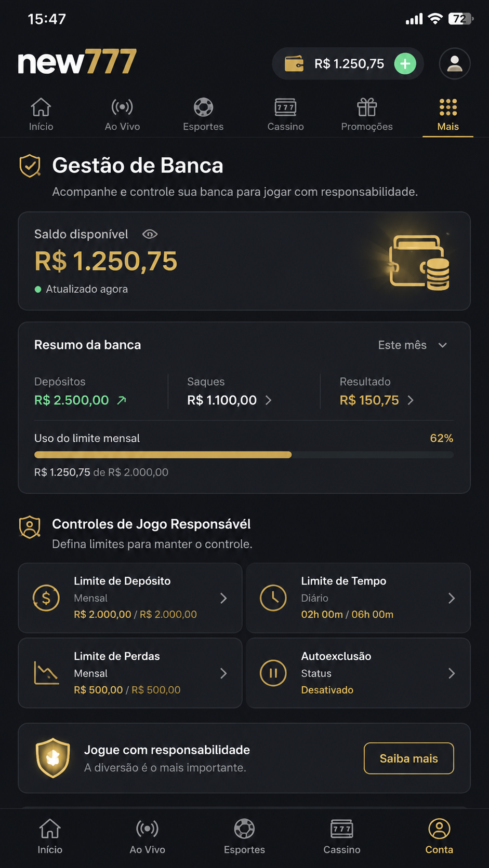Click the Saiba mais button
This screenshot has width=489, height=868.
point(409,758)
